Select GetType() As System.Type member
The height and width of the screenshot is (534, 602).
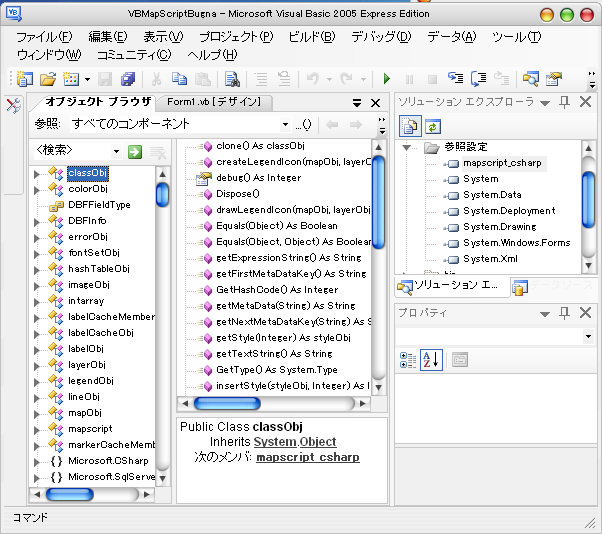(x=277, y=370)
